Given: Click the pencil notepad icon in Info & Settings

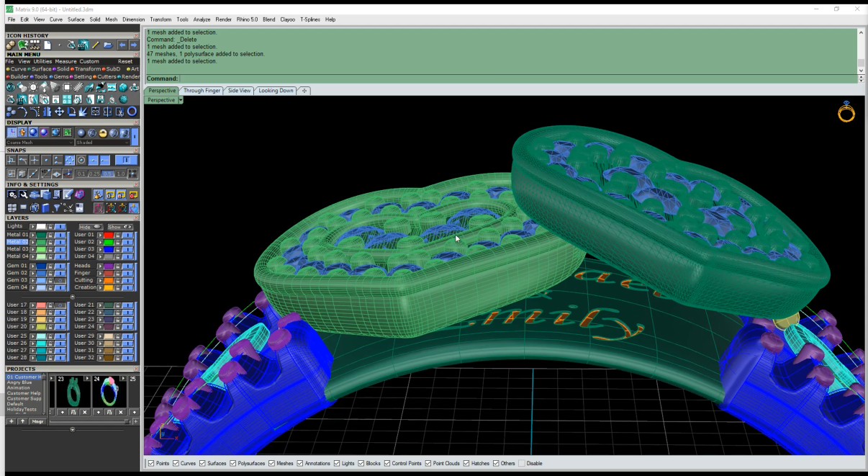Looking at the screenshot, I should (x=68, y=194).
